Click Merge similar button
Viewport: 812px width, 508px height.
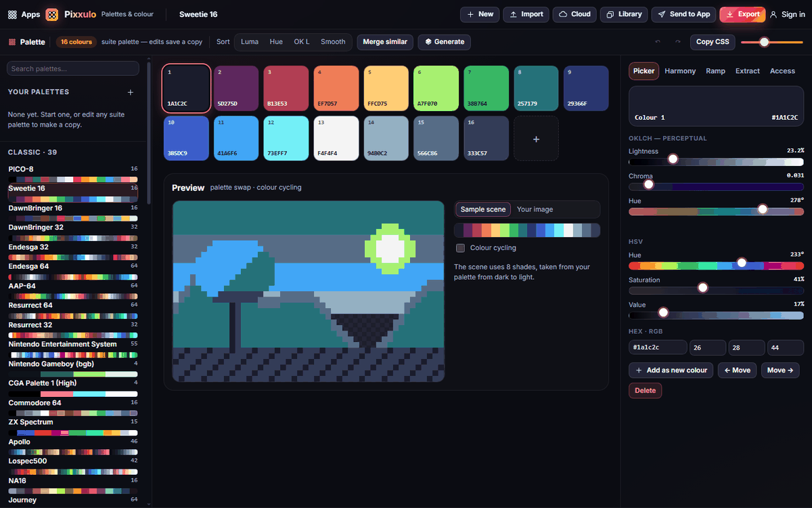pyautogui.click(x=385, y=42)
